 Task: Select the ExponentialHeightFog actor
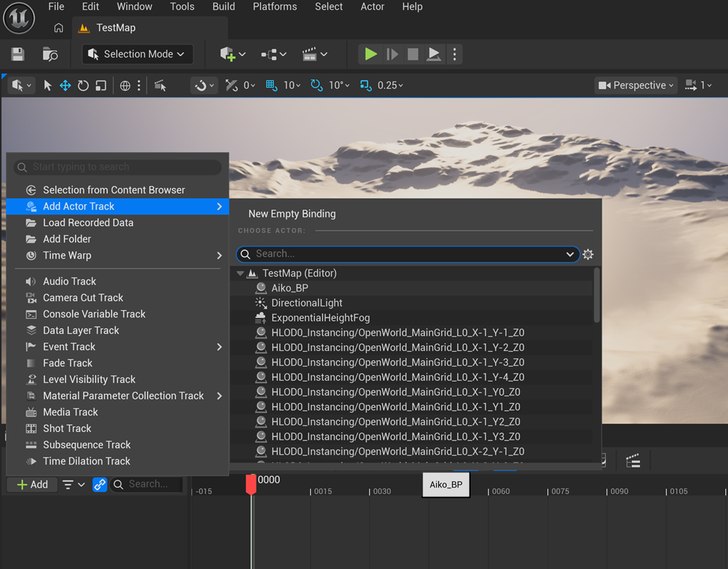click(411, 317)
